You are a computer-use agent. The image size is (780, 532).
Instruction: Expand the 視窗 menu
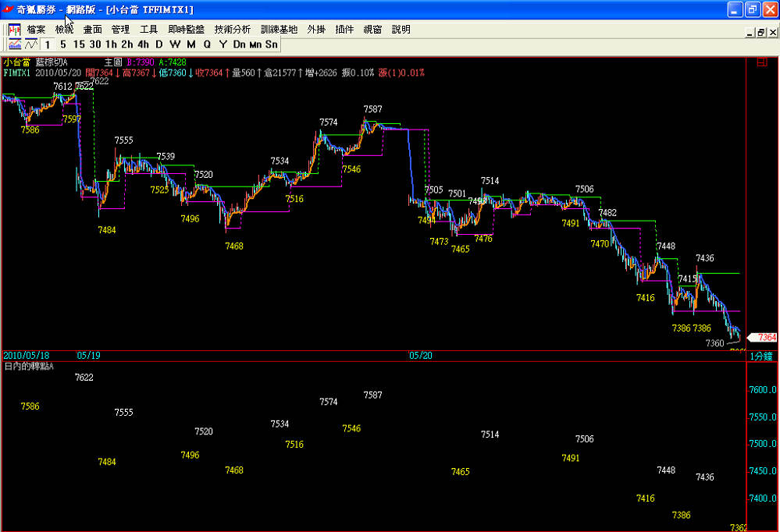pyautogui.click(x=372, y=30)
